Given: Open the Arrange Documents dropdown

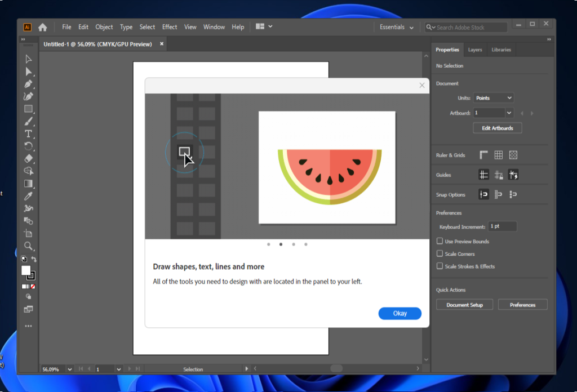Looking at the screenshot, I should click(x=264, y=26).
